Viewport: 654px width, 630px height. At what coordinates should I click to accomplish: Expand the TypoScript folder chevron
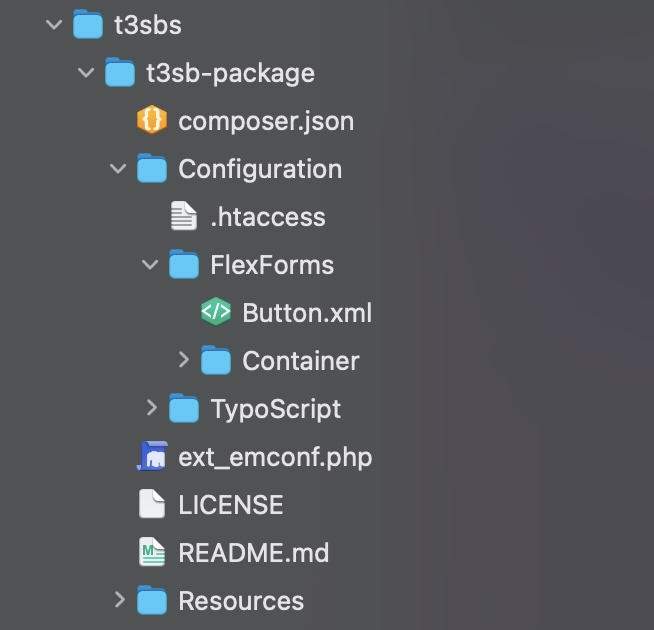pyautogui.click(x=151, y=408)
